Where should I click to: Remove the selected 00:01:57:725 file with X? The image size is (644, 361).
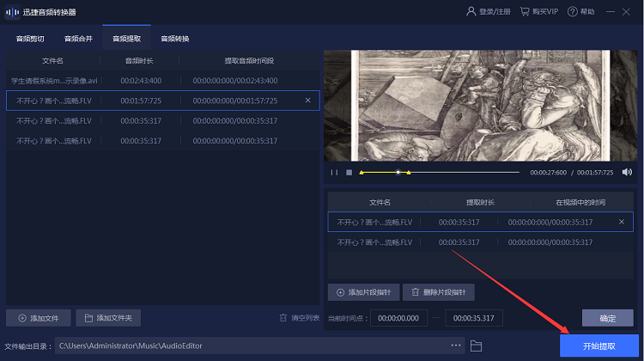[307, 101]
